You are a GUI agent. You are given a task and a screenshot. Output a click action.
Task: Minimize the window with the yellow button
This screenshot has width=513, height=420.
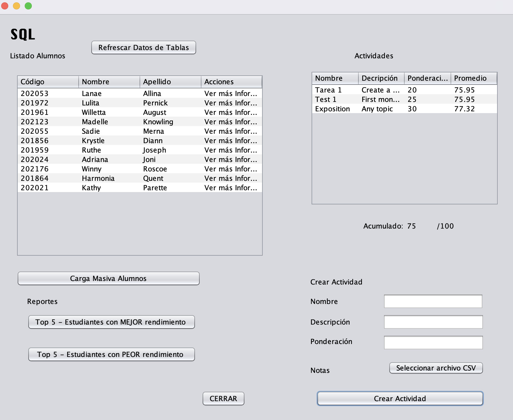click(16, 5)
